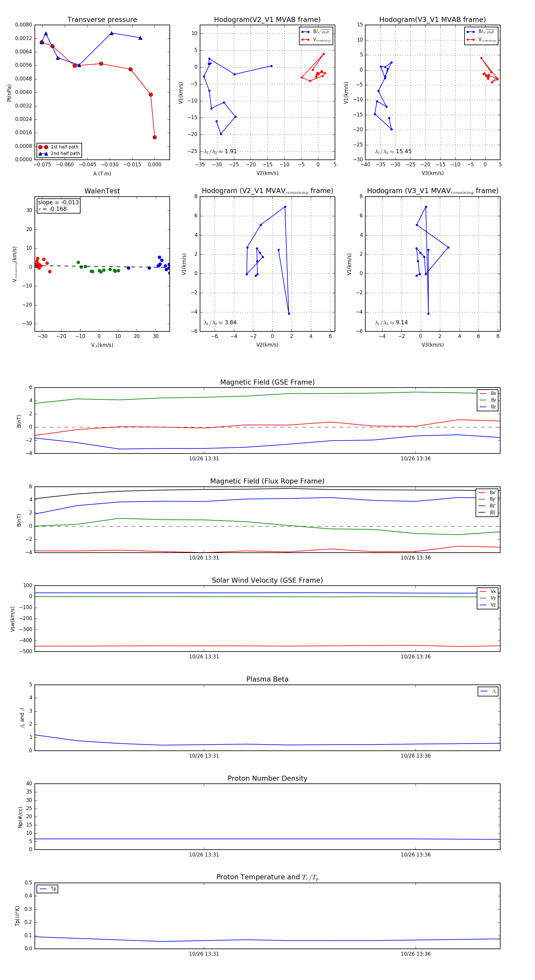Click 'Magnetic Field (Flux Rope Frame)' title

tap(267, 481)
